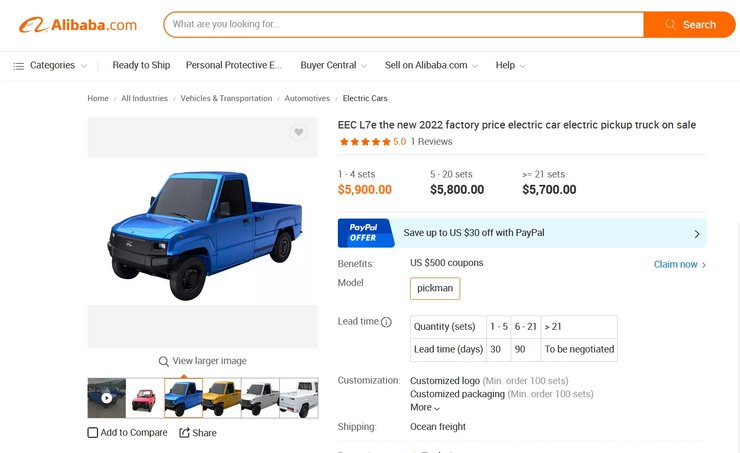The height and width of the screenshot is (453, 740).
Task: Select the pickman model option
Action: [435, 288]
